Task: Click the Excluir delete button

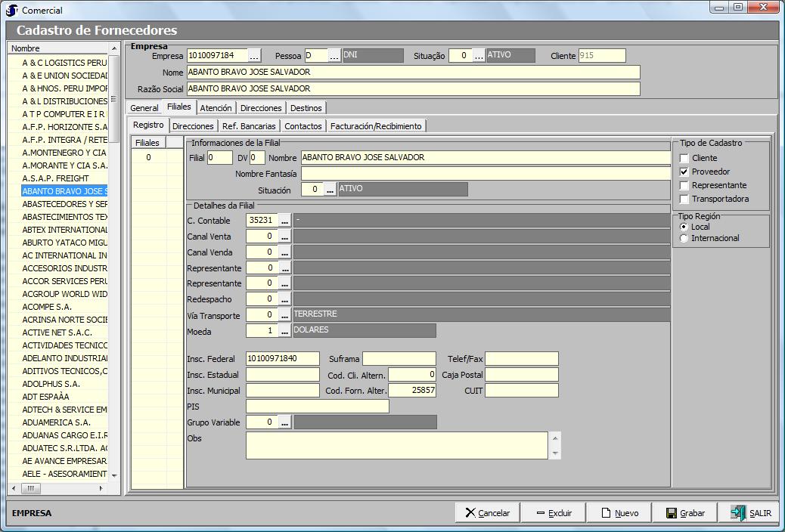Action: coord(552,513)
